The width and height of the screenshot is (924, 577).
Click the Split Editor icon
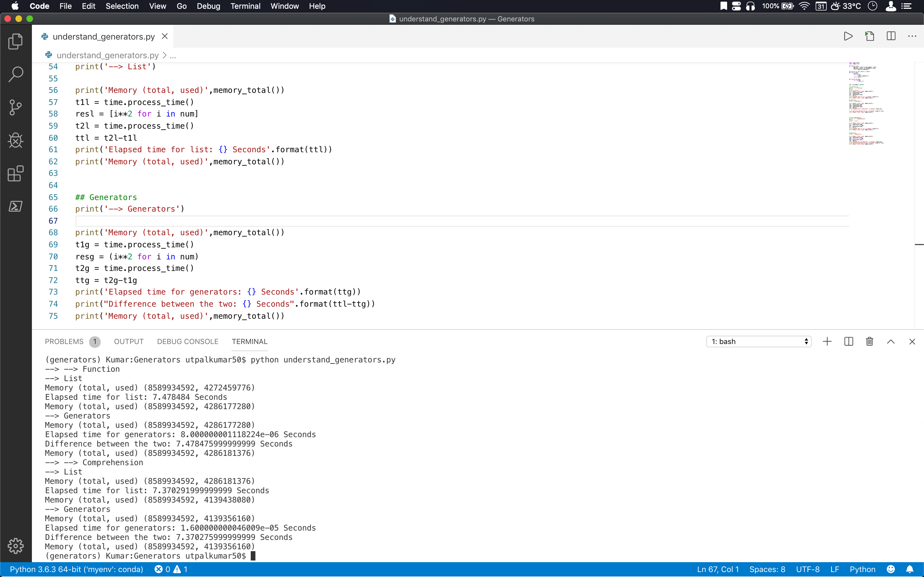coord(891,36)
